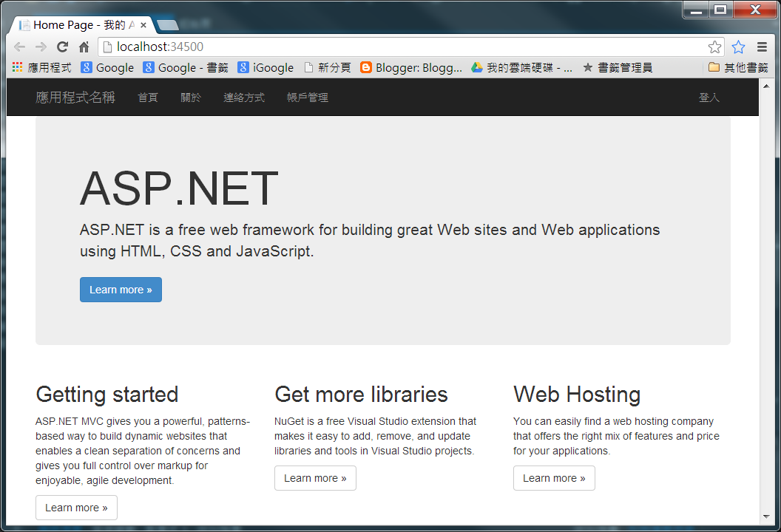Open the 書籤管理員 bookmark manager
Image resolution: width=781 pixels, height=532 pixels.
coord(617,67)
